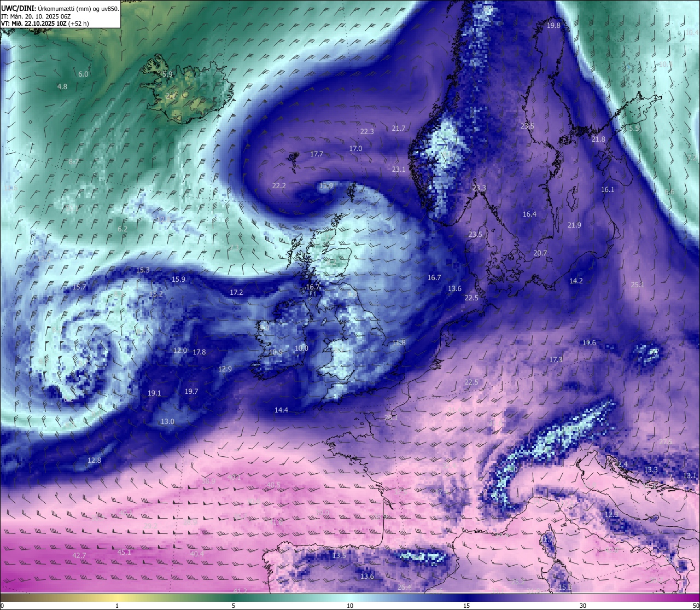Click the 21.9 value in the Baltic Sea
Screen dimensions: 700x610
[574, 225]
